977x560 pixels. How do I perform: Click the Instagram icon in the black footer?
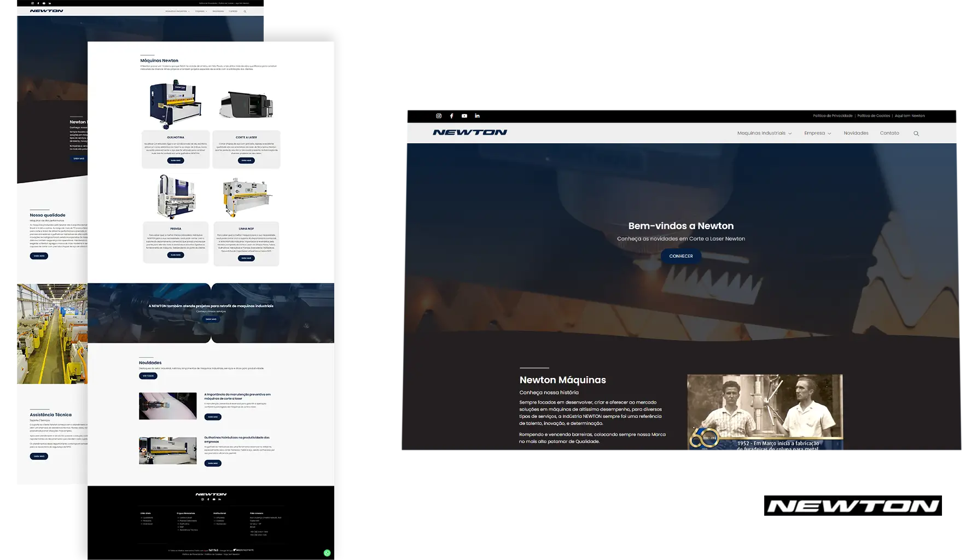pos(202,499)
